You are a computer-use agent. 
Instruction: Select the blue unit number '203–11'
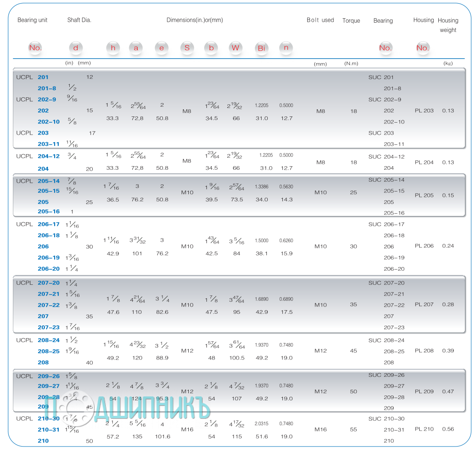pos(48,144)
